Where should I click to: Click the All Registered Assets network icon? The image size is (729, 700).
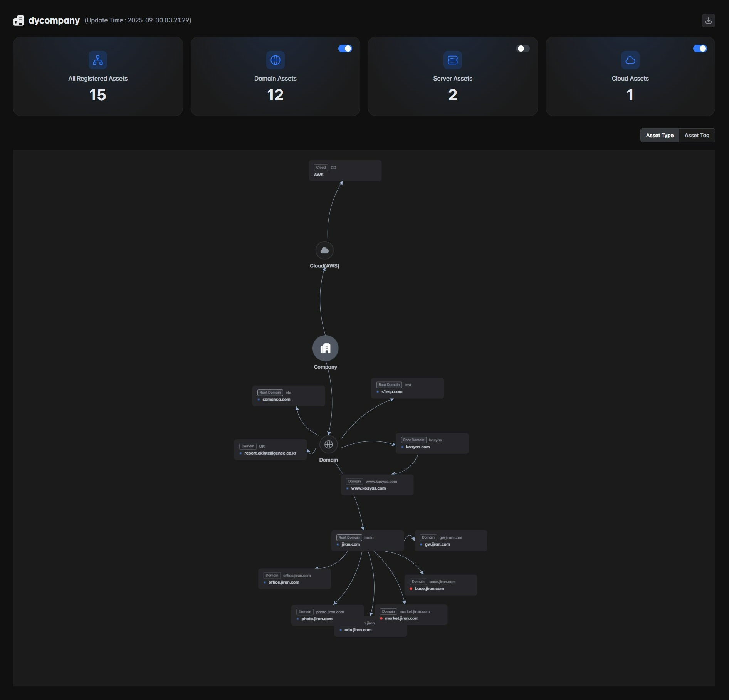[98, 60]
